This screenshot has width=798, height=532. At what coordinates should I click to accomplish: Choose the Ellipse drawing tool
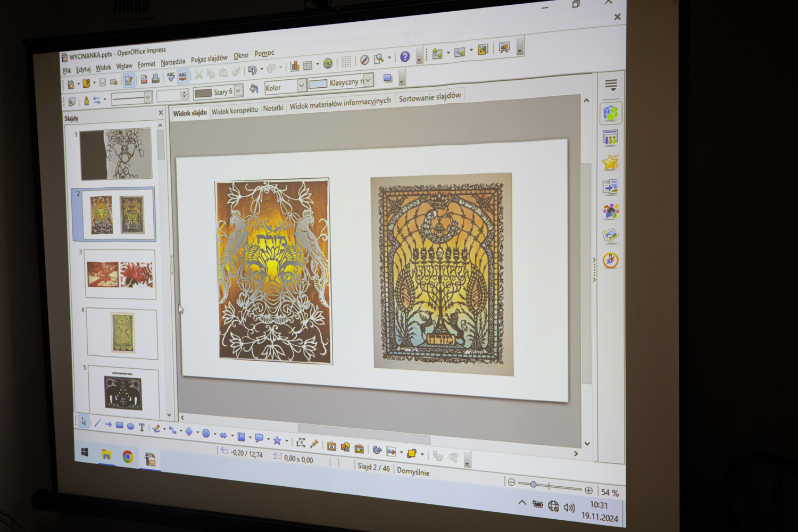click(130, 426)
